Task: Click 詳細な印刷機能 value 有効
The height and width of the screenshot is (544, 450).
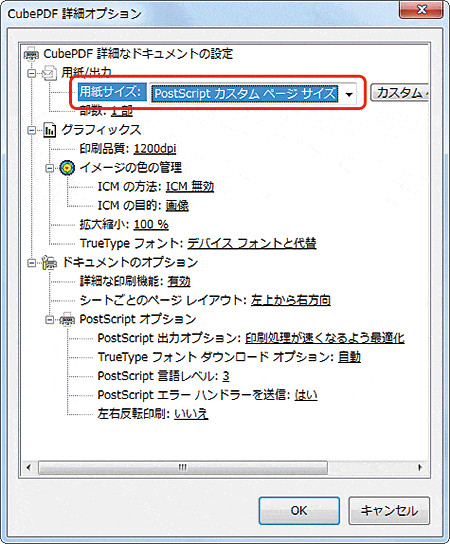Action: click(x=179, y=281)
